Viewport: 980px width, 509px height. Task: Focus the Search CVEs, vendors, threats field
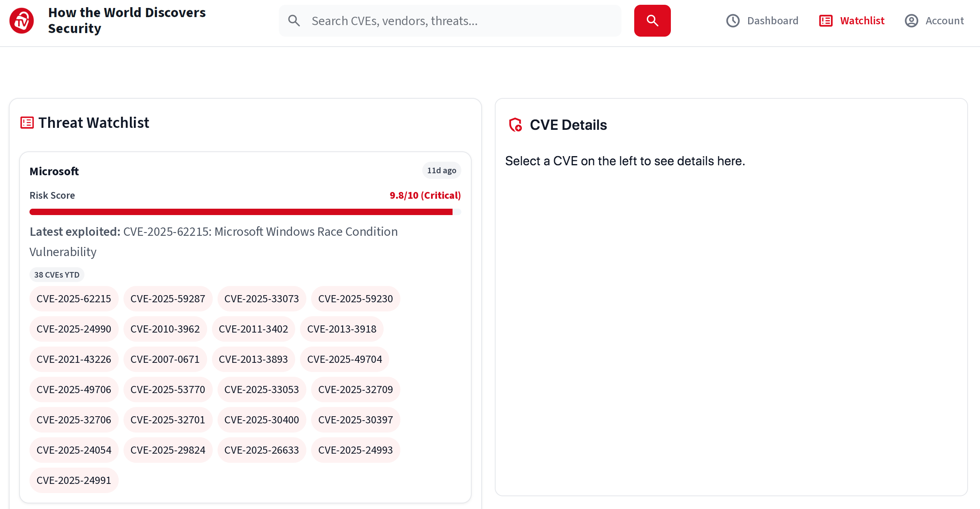(x=450, y=21)
